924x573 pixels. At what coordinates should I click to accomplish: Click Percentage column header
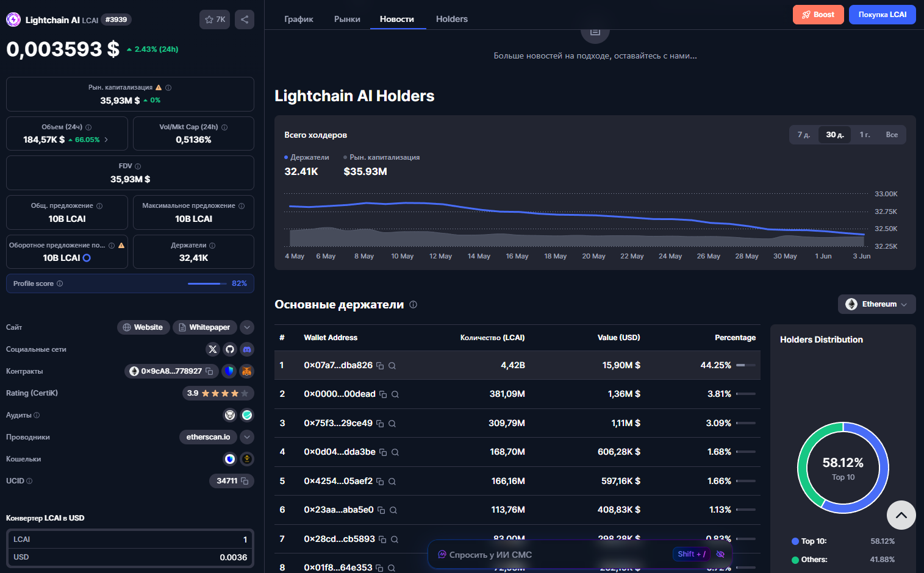point(735,338)
